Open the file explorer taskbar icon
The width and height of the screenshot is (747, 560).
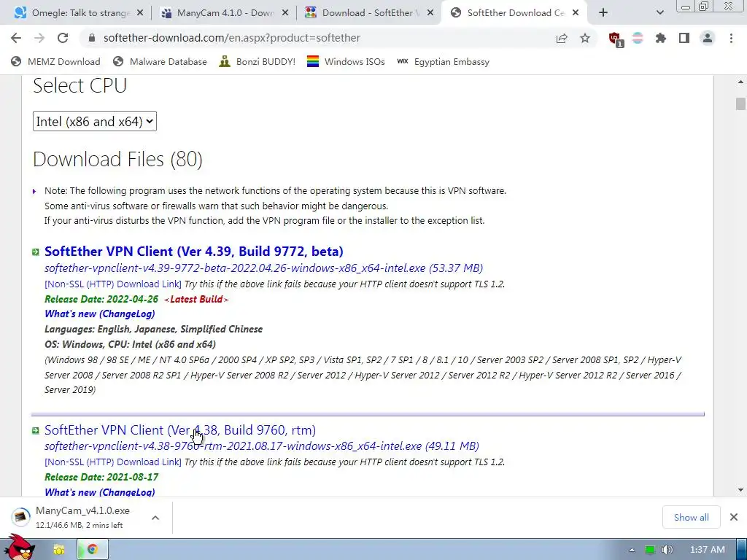(58, 550)
